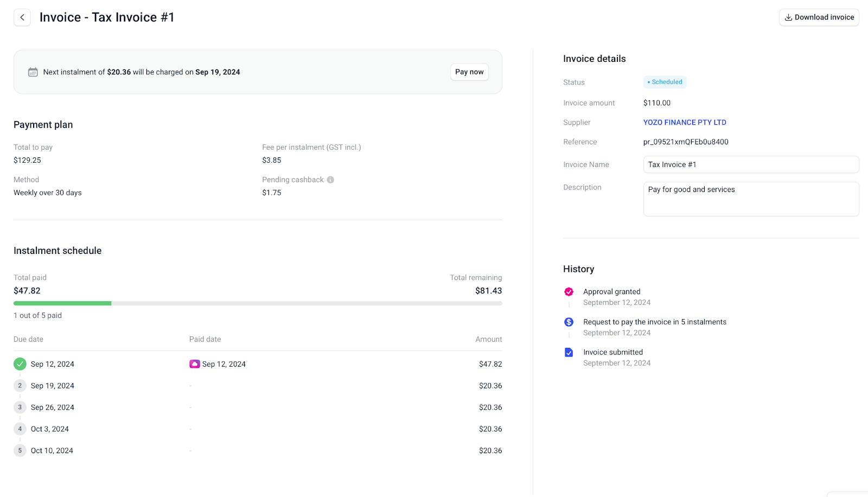Click instalment step number 4 circle
868x497 pixels.
click(x=20, y=429)
